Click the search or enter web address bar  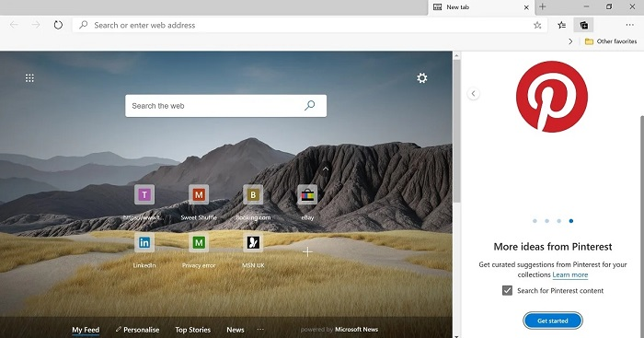(309, 25)
